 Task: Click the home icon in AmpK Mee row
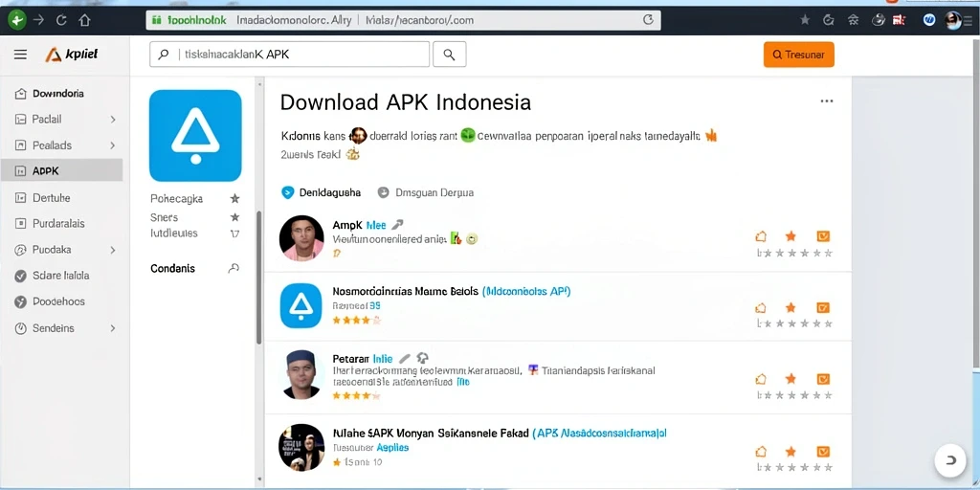(761, 236)
